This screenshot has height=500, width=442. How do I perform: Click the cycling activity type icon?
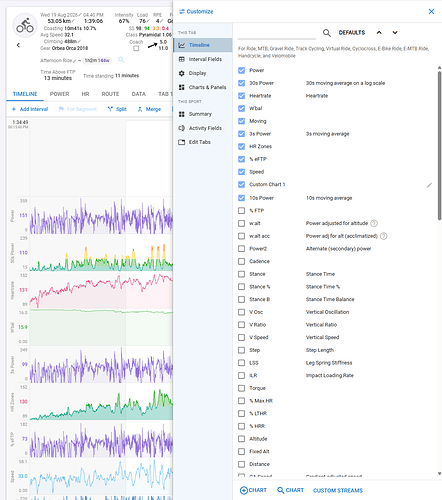coord(25,26)
